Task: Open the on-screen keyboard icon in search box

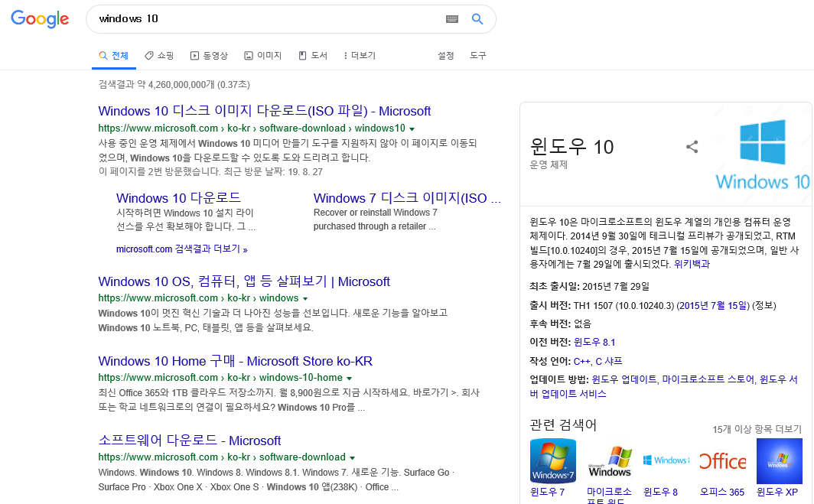Action: click(452, 19)
